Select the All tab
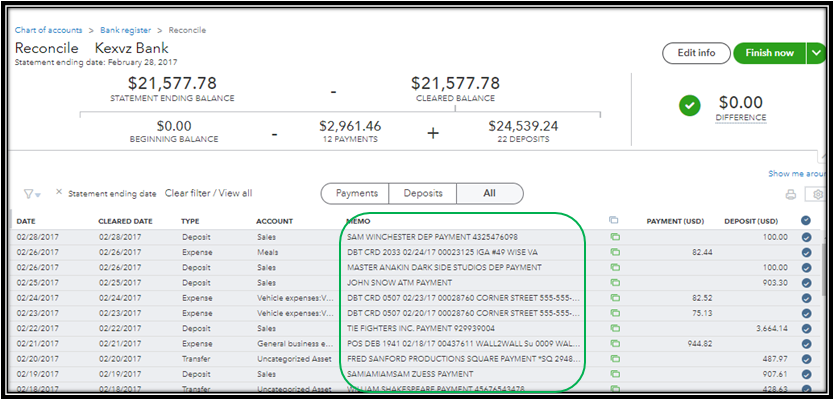Screen dimensions: 836x399 click(x=489, y=193)
